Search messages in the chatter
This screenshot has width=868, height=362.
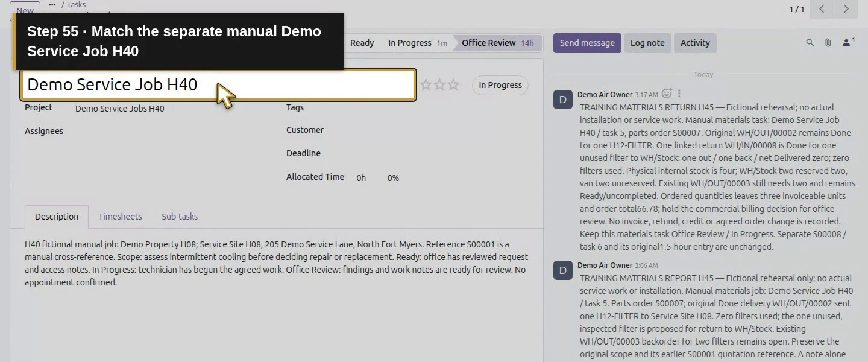click(810, 43)
